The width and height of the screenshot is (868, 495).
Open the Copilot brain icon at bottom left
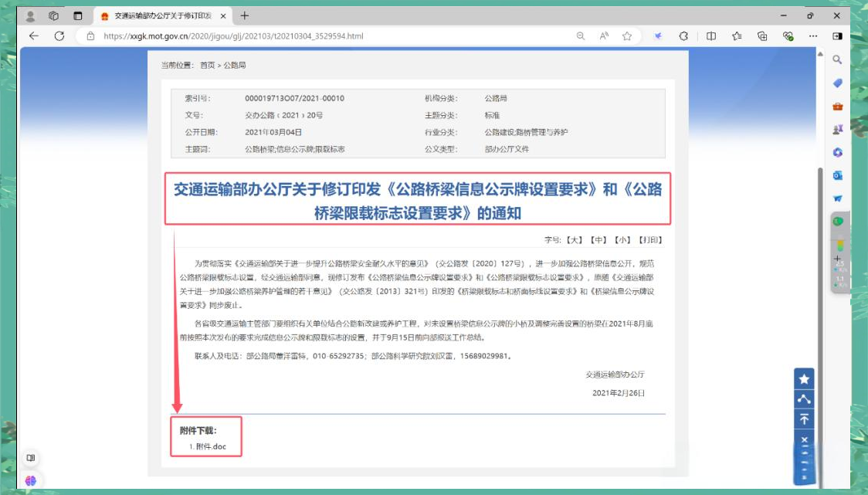(30, 480)
